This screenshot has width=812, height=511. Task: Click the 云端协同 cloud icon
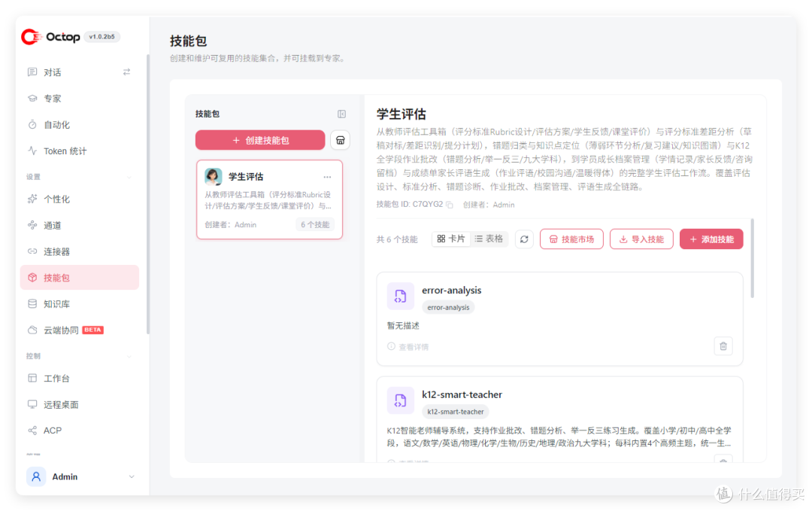point(32,330)
